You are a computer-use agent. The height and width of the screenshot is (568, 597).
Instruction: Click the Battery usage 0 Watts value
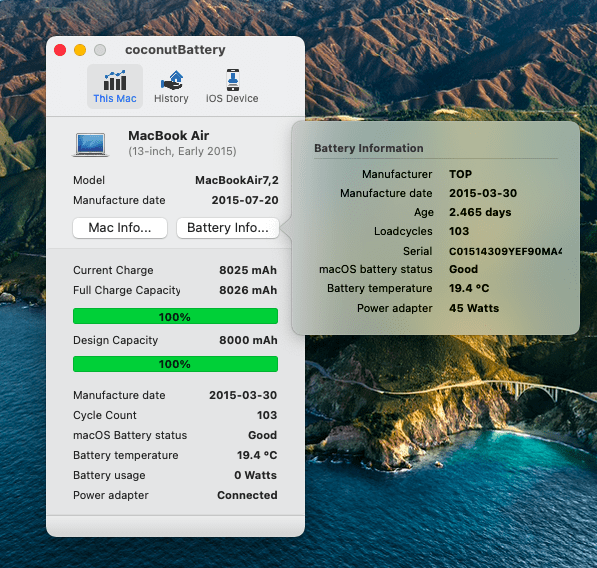click(255, 475)
